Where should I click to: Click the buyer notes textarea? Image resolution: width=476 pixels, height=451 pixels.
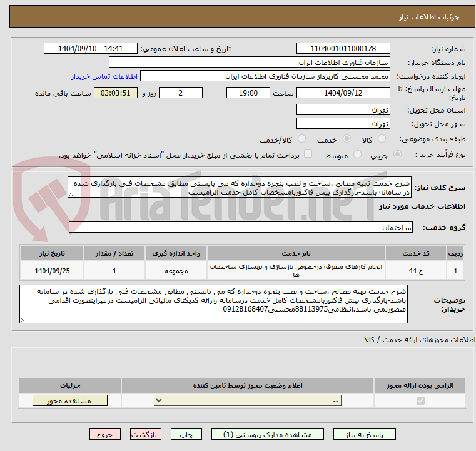point(213,304)
